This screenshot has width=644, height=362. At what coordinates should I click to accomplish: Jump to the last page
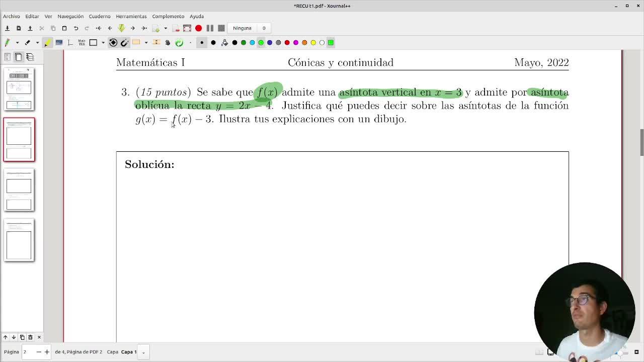pos(144,28)
